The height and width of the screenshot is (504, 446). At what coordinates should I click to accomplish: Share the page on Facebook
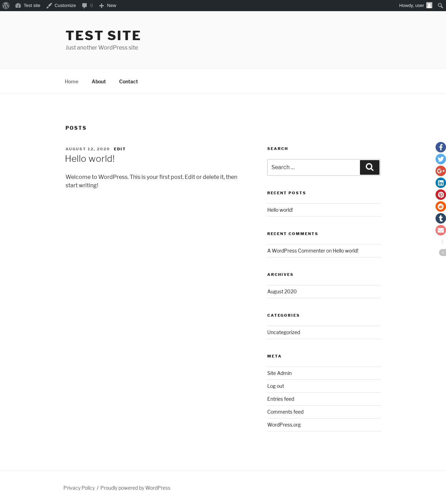(x=441, y=147)
